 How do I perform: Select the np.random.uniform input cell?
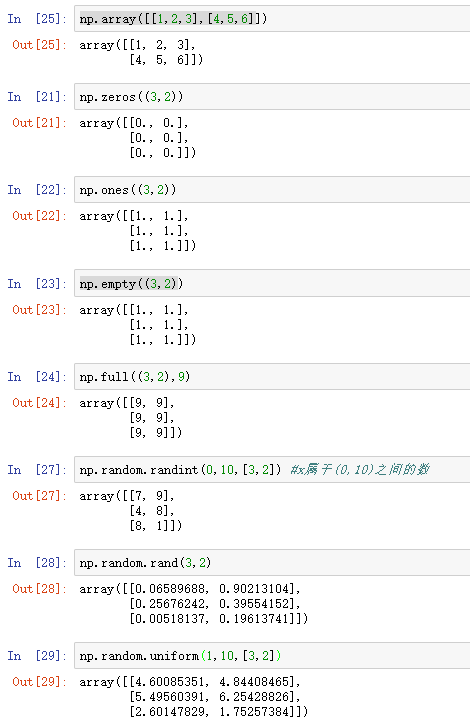pos(272,656)
